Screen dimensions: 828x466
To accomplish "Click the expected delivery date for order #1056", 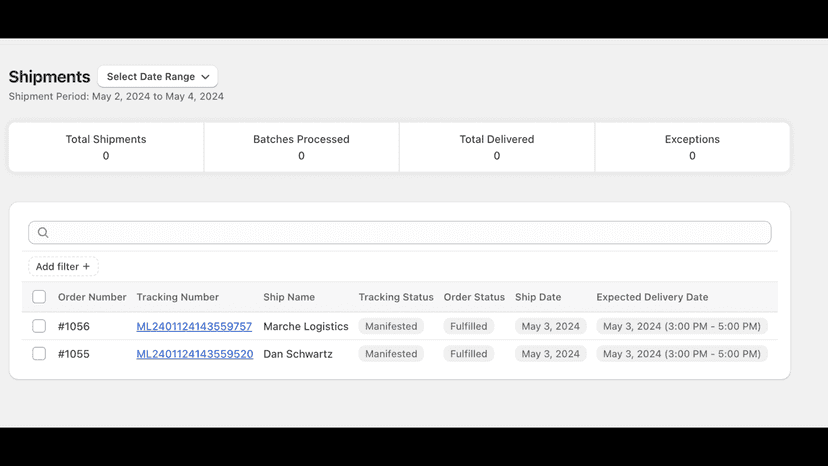I will [682, 327].
